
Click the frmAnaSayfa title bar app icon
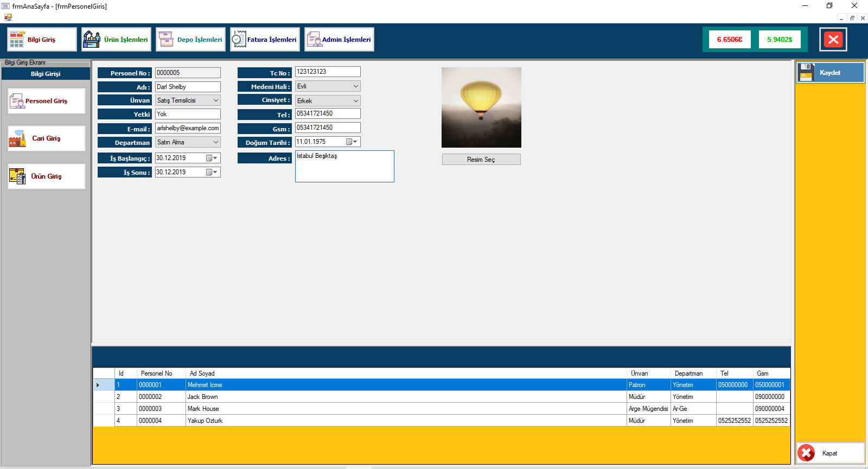pyautogui.click(x=5, y=6)
